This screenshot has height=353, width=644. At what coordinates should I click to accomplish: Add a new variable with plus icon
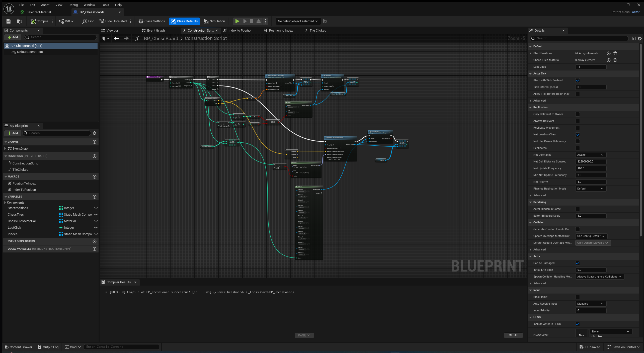click(95, 197)
